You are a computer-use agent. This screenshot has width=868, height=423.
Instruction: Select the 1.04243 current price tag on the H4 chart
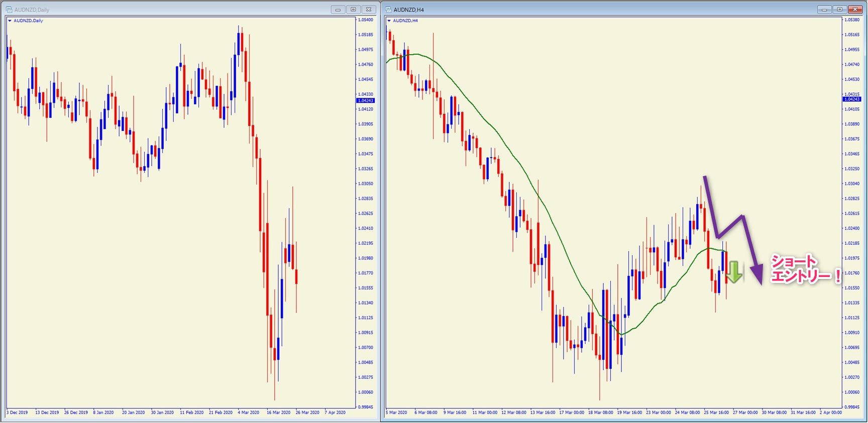point(851,99)
